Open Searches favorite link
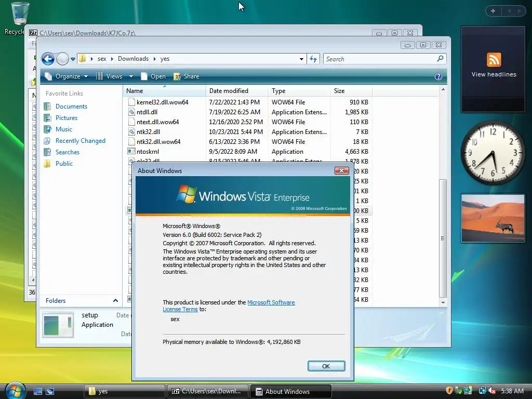The image size is (532, 399). pos(67,152)
